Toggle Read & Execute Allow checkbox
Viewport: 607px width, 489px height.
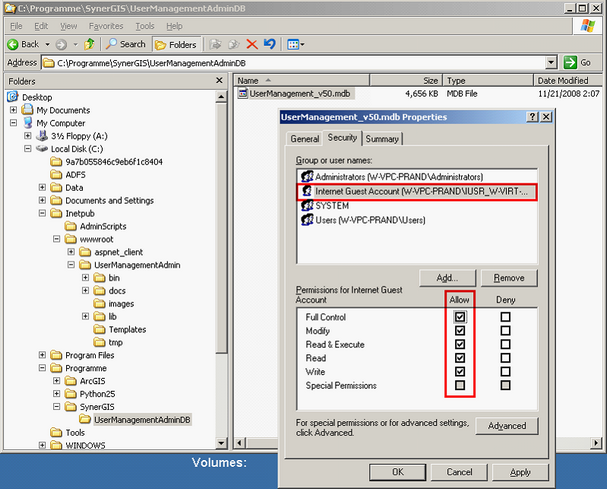tap(460, 344)
